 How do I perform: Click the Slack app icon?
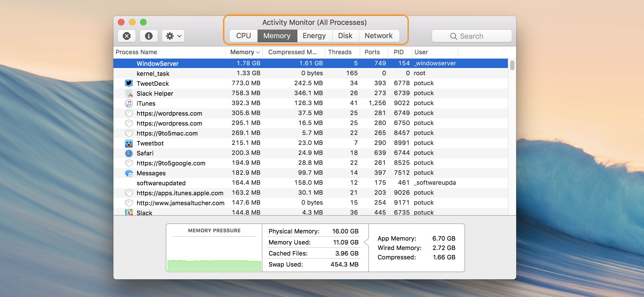(x=129, y=212)
